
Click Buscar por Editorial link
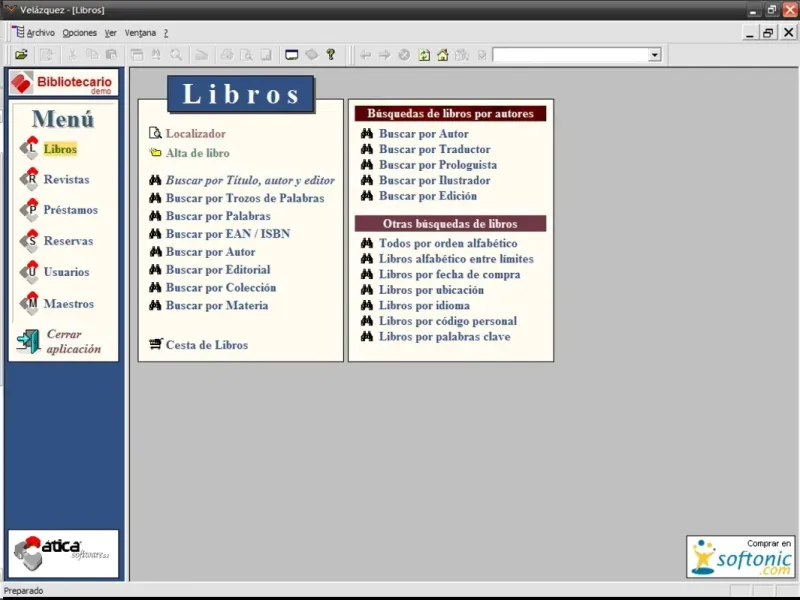218,269
